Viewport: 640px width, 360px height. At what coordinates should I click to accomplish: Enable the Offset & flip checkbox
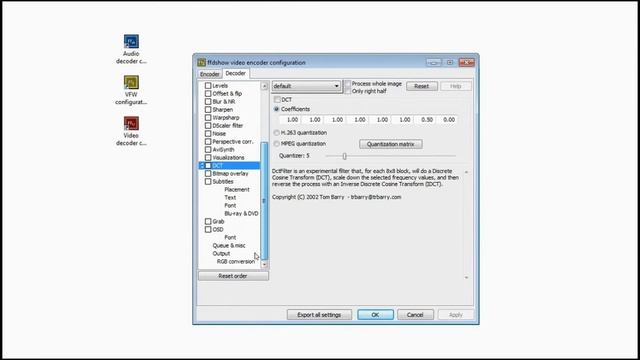[x=208, y=93]
